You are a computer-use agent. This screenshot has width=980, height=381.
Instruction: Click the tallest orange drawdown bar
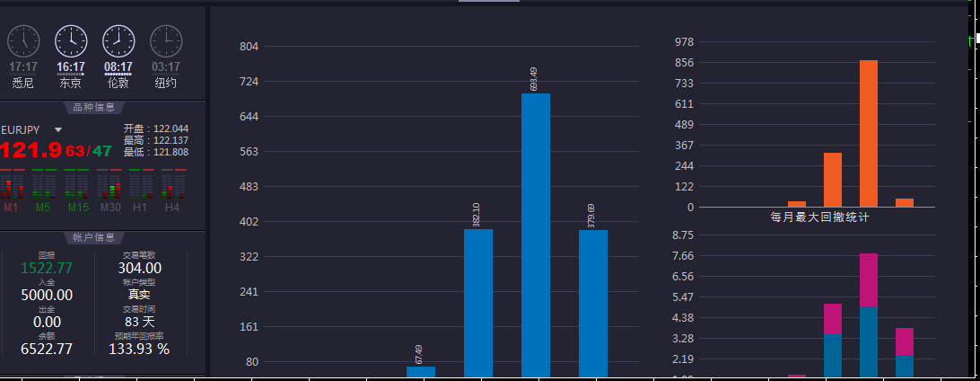click(869, 133)
